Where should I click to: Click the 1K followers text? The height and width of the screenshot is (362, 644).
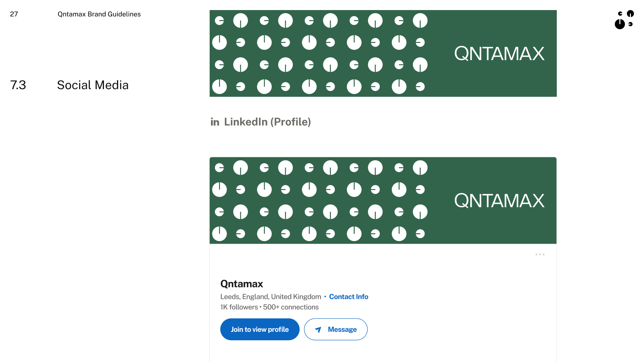pos(239,307)
